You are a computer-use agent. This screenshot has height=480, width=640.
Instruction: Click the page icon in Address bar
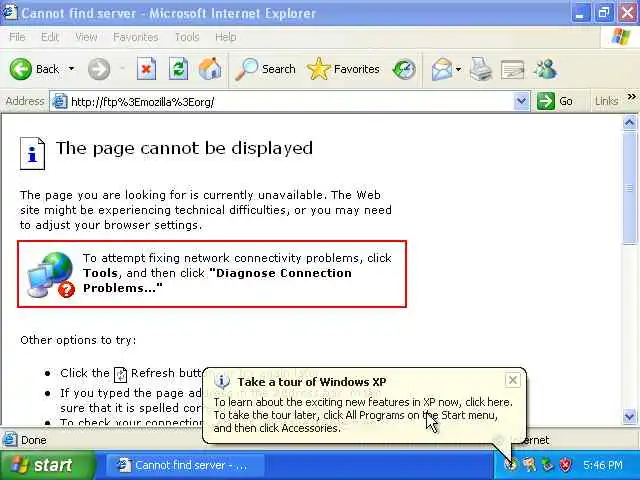(60, 101)
